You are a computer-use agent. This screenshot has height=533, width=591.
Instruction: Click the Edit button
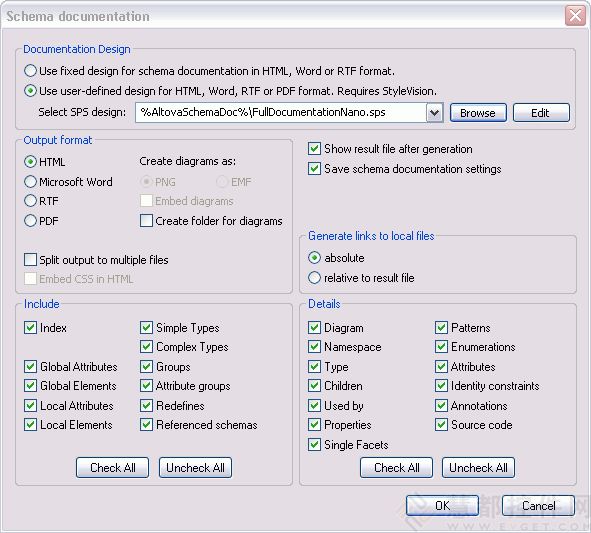tap(541, 113)
